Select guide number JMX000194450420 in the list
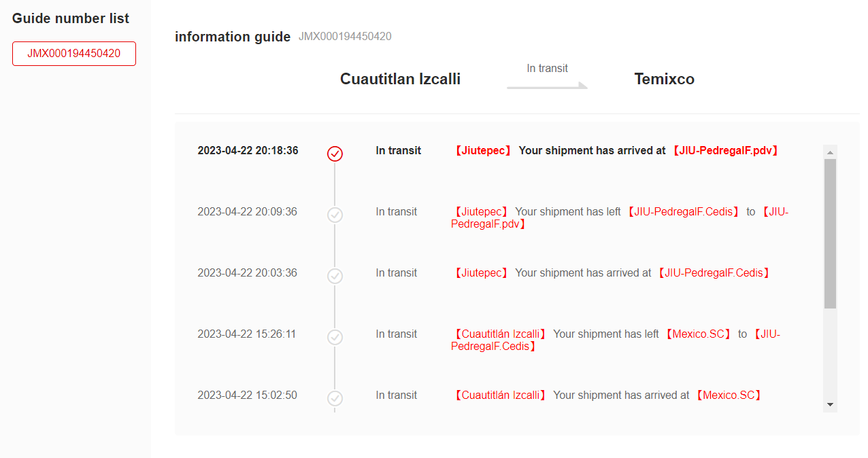 coord(74,54)
